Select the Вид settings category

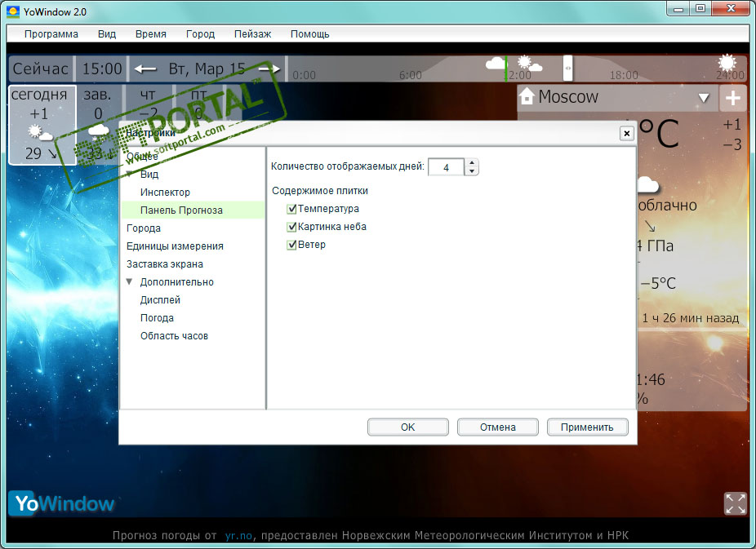pos(149,175)
